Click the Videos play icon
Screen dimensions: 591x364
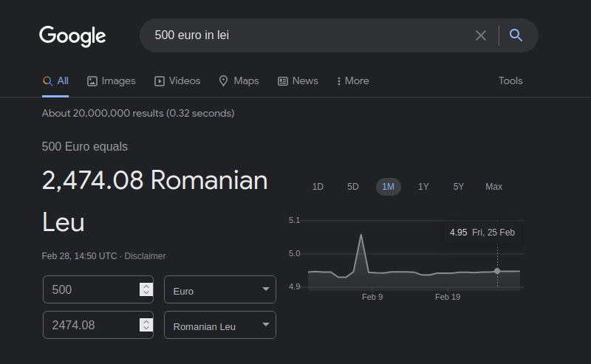[x=160, y=81]
